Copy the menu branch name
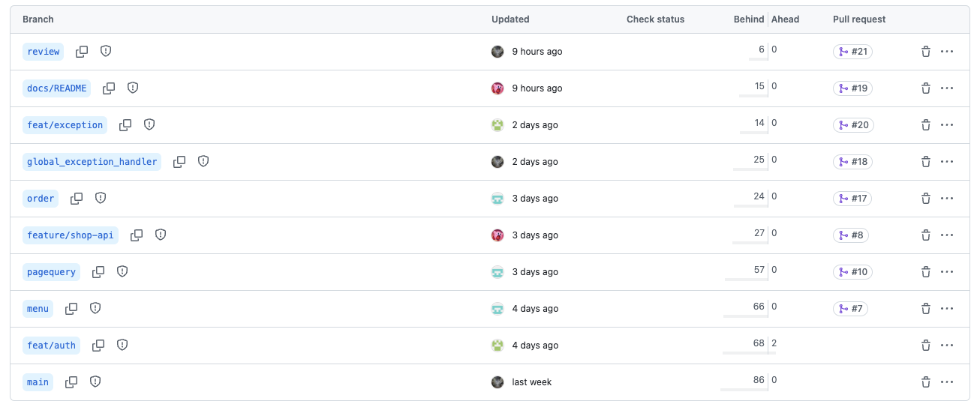This screenshot has width=980, height=410. click(x=71, y=308)
